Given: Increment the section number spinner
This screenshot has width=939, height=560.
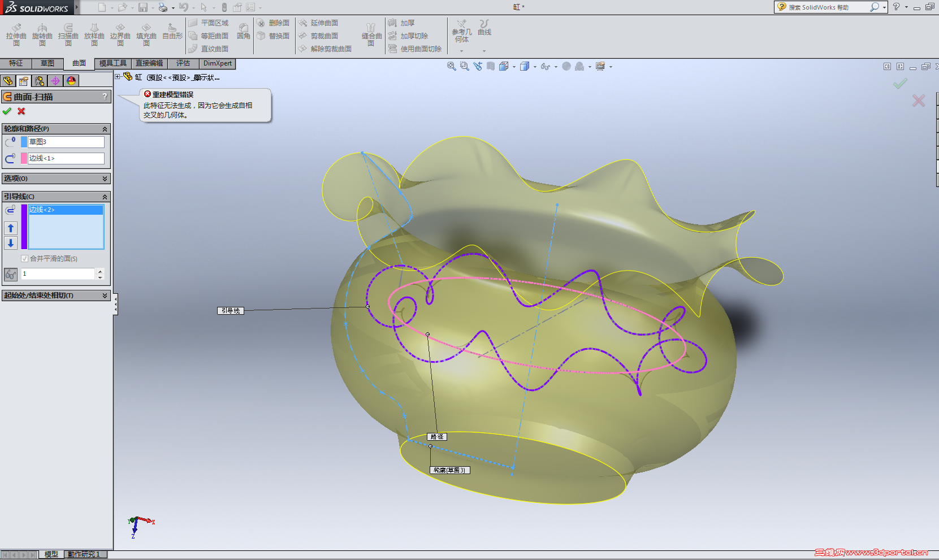Looking at the screenshot, I should coord(100,271).
